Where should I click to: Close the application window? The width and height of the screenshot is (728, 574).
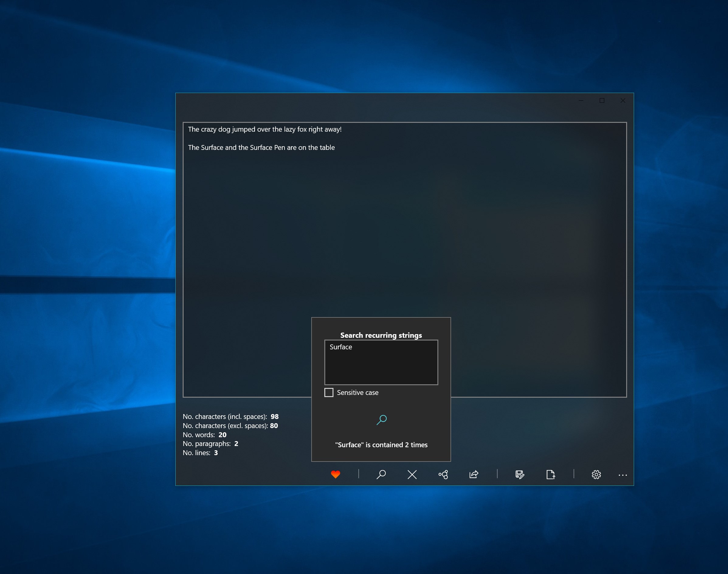(623, 101)
